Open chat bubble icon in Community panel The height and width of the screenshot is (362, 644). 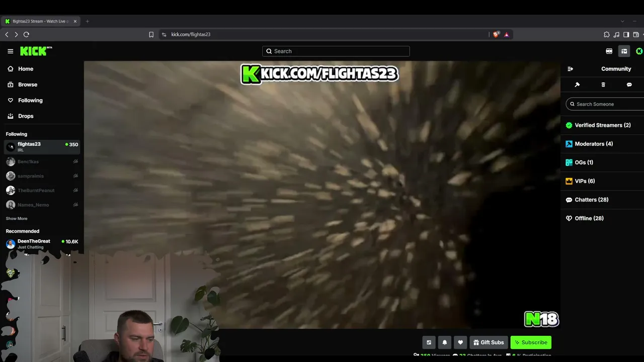pos(629,84)
